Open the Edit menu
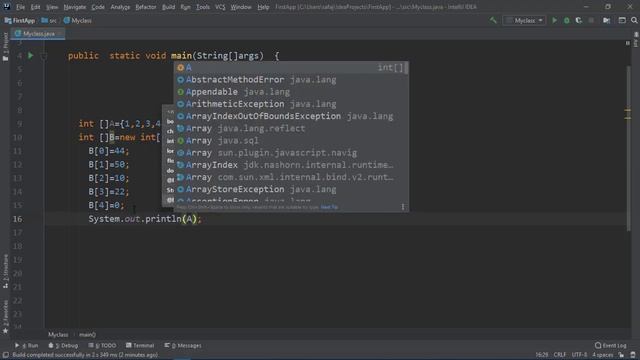Screen dimensions: 640x360 [36, 7]
